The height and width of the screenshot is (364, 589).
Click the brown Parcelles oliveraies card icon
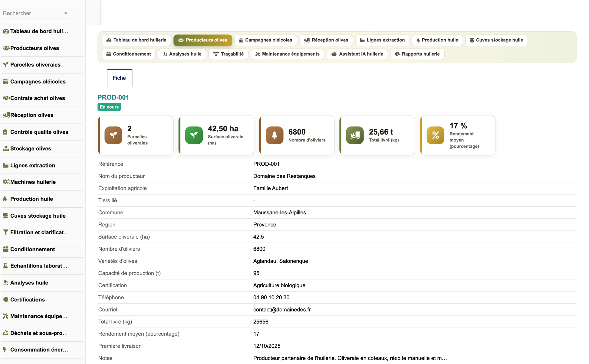point(113,135)
